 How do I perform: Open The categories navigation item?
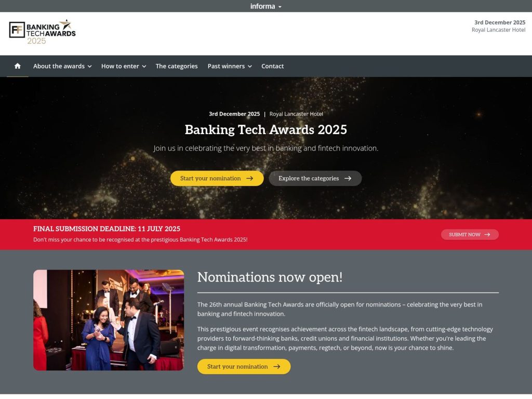[x=177, y=66]
